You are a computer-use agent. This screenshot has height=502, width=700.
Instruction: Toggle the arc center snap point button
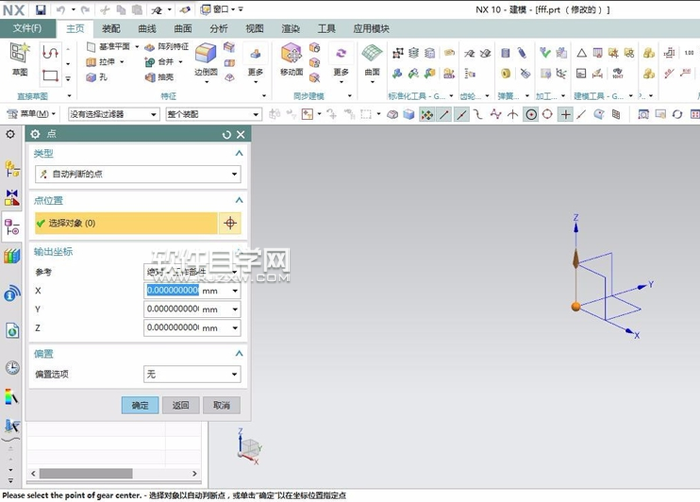[x=531, y=114]
